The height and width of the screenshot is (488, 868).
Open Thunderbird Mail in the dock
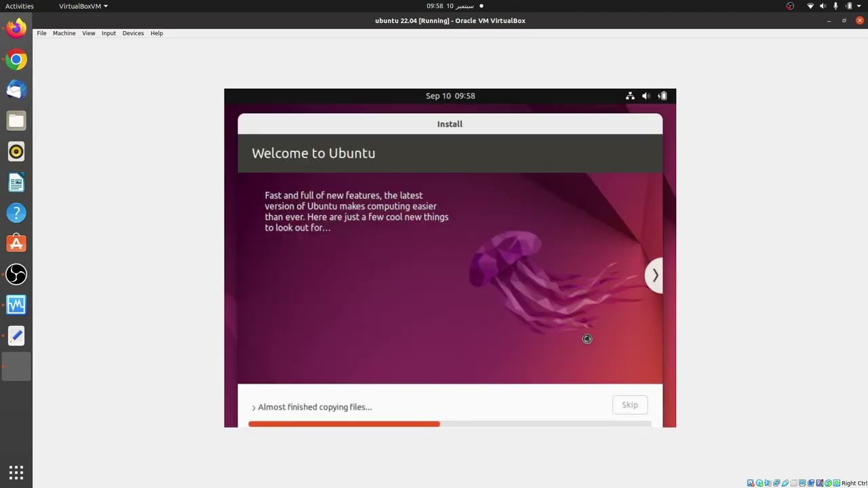16,90
